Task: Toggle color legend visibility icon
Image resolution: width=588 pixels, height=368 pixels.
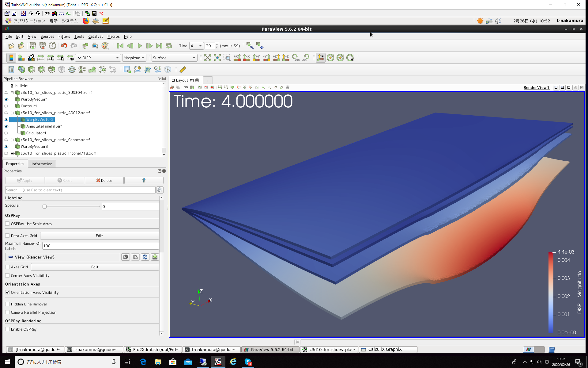Action: (11, 58)
